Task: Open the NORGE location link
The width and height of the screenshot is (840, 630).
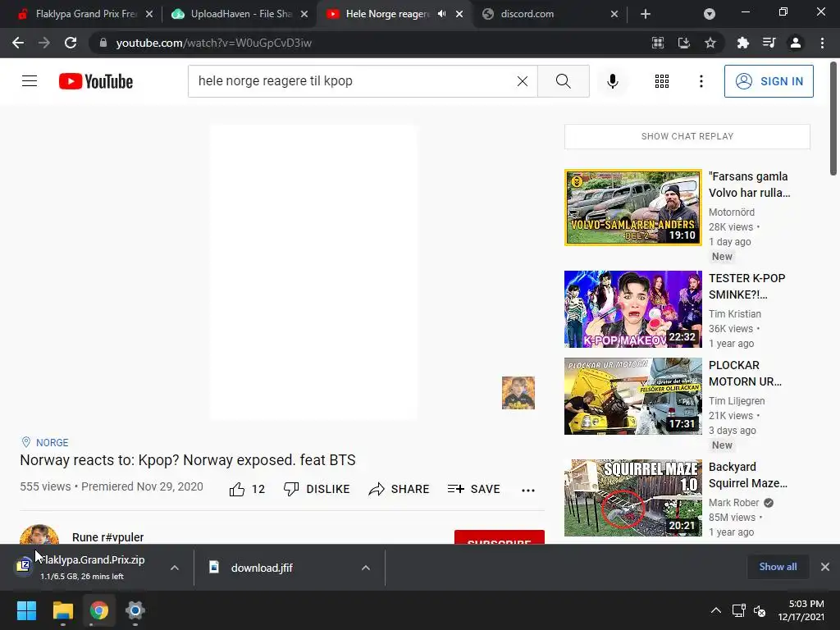Action: (x=52, y=442)
